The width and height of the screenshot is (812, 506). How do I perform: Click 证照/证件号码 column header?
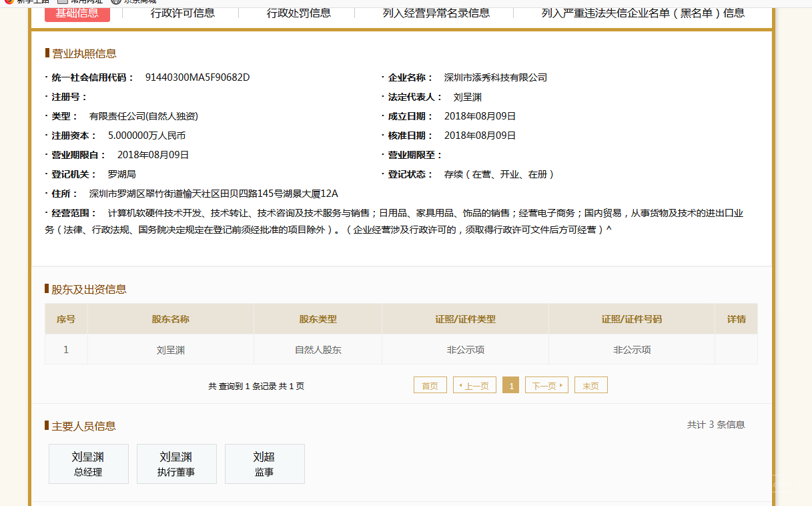coord(632,319)
